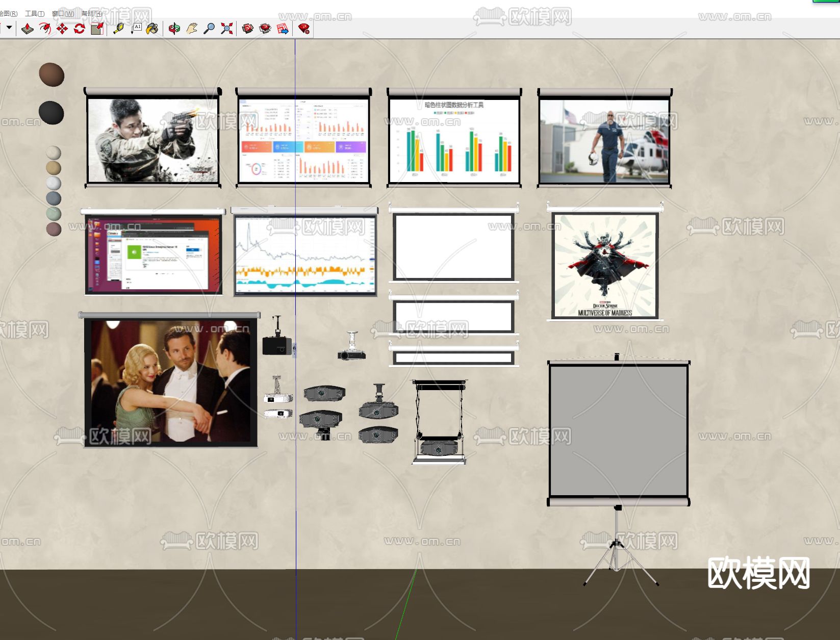
Task: Select the white-mount ceiling projector model
Action: point(351,347)
